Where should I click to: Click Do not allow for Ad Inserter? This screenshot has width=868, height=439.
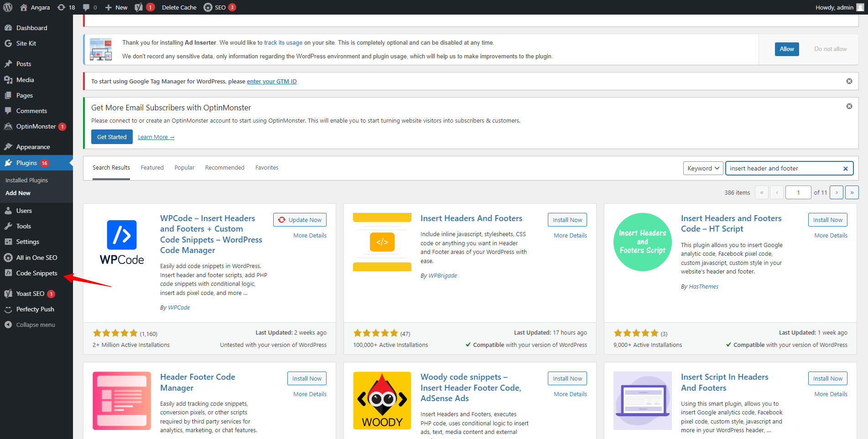831,49
